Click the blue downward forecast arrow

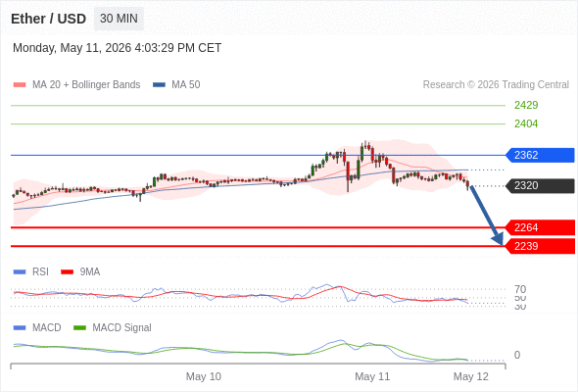487,216
